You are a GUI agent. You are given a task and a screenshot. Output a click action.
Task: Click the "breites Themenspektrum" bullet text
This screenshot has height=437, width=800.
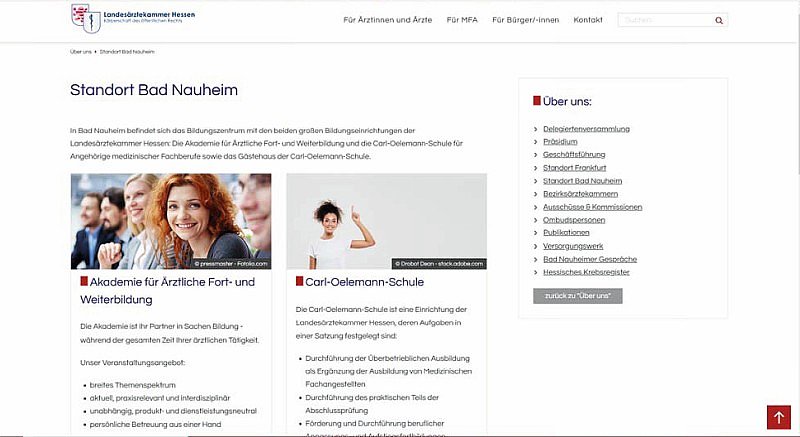tap(133, 385)
